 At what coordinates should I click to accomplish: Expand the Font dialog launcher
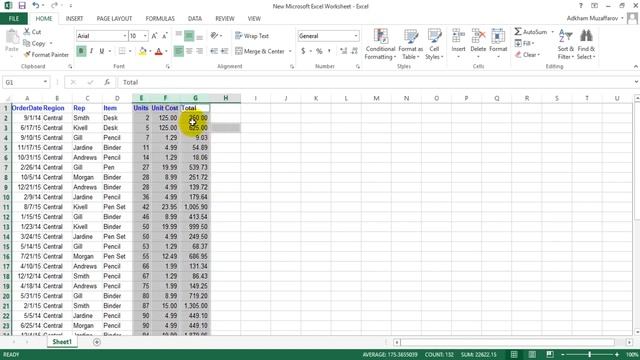pos(168,67)
